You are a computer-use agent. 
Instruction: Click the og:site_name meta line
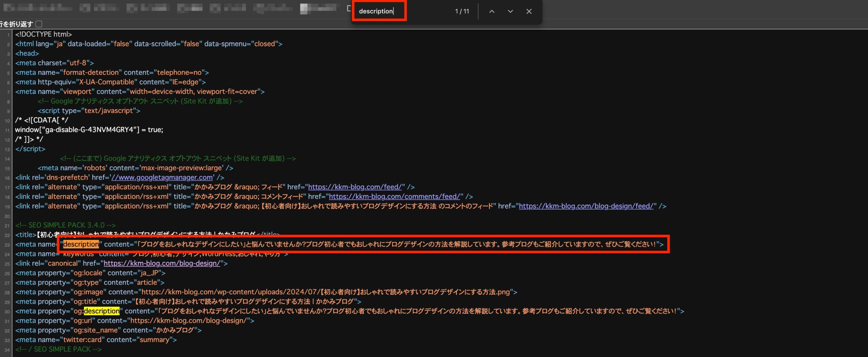coord(108,330)
